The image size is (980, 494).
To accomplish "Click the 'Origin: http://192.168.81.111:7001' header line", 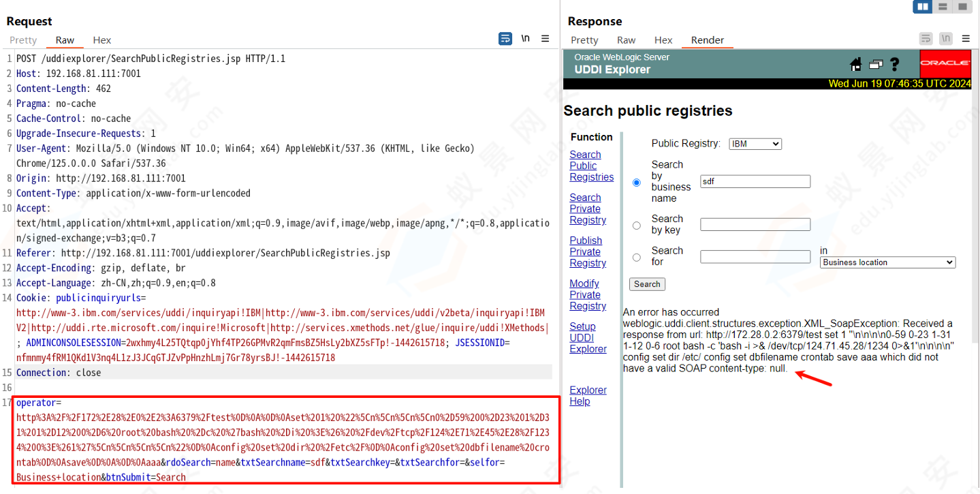I will (x=101, y=179).
